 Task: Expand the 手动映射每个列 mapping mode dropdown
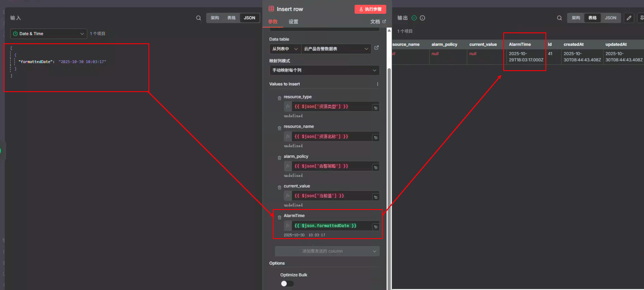[324, 70]
